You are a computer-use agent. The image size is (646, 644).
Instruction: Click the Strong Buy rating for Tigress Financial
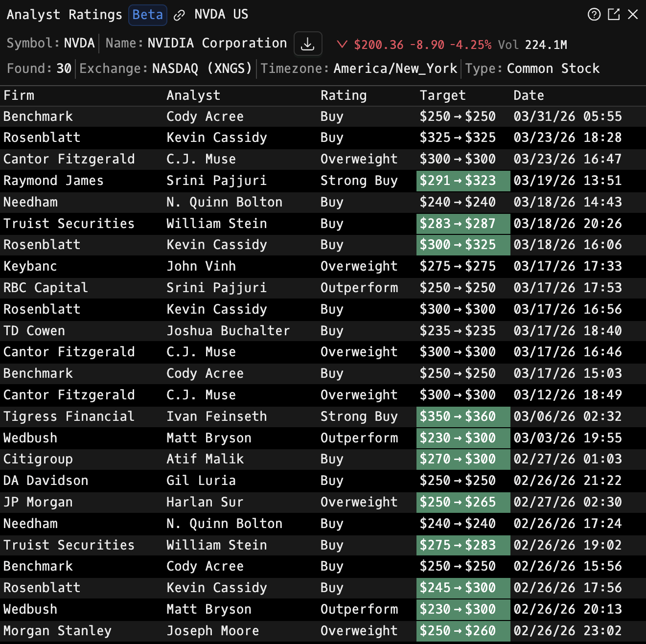(359, 416)
